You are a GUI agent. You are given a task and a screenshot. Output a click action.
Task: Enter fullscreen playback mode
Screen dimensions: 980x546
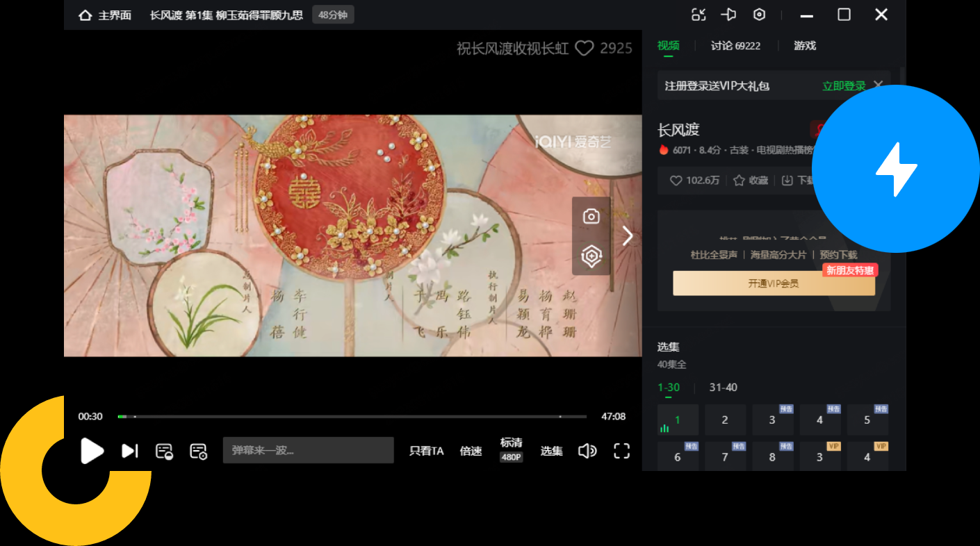pyautogui.click(x=621, y=450)
